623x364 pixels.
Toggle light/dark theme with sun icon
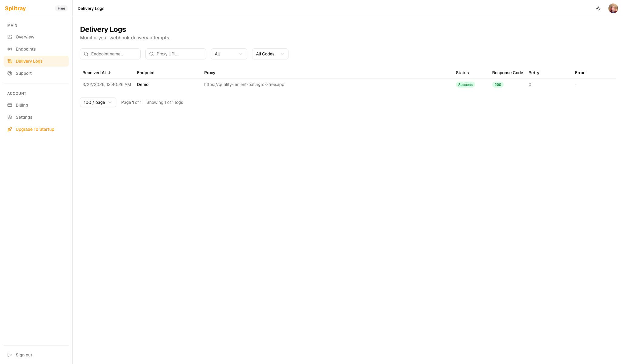[x=598, y=8]
